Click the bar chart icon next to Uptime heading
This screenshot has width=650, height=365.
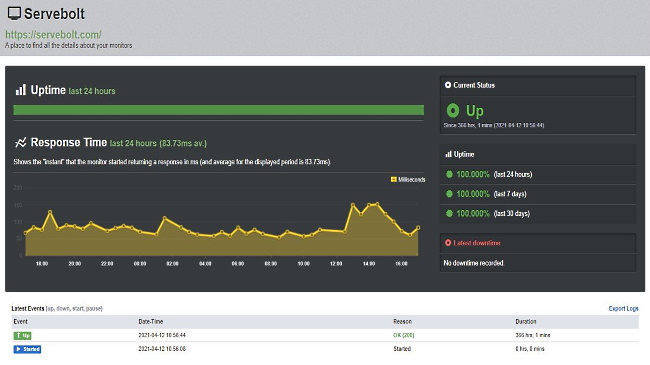(x=21, y=90)
